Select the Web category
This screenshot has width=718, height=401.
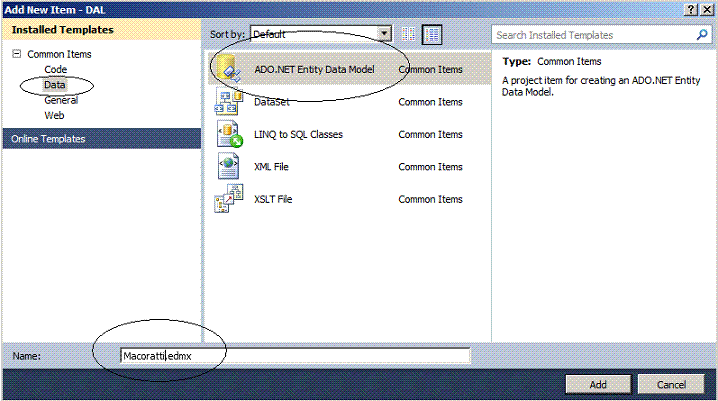pyautogui.click(x=54, y=115)
